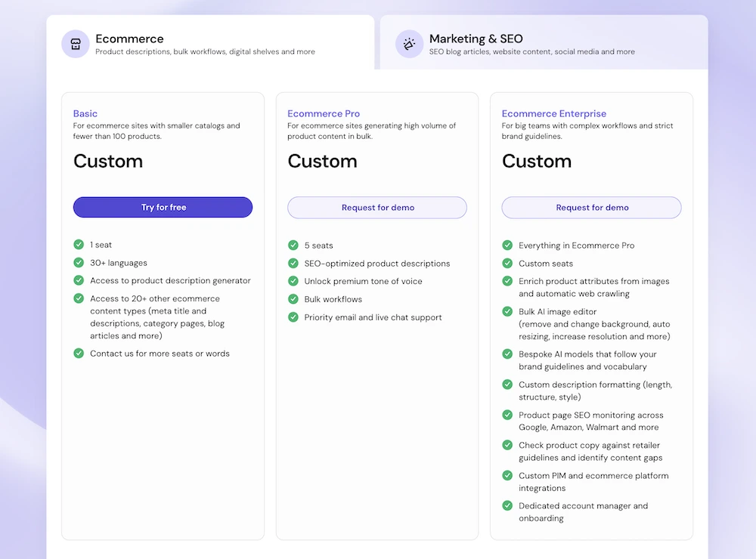The height and width of the screenshot is (559, 756).
Task: Click check icon beside priority email and chat support
Action: click(293, 317)
